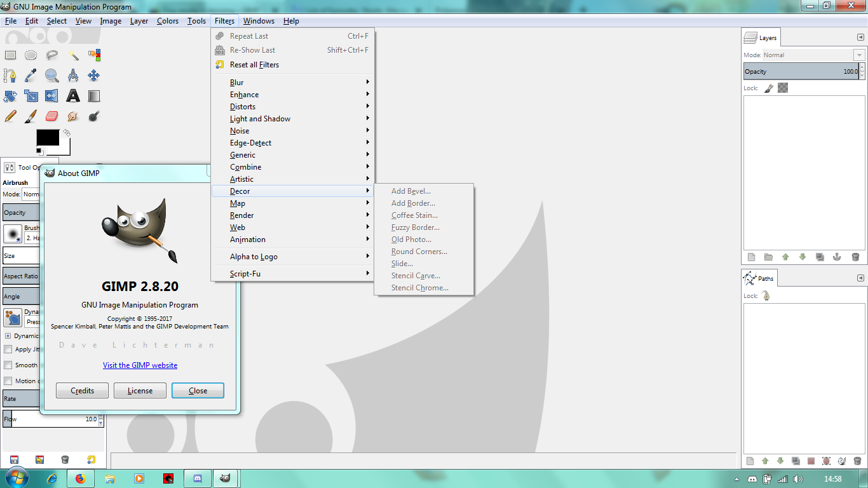This screenshot has width=868, height=488.
Task: Activate the Select by Color tool
Action: (x=94, y=55)
